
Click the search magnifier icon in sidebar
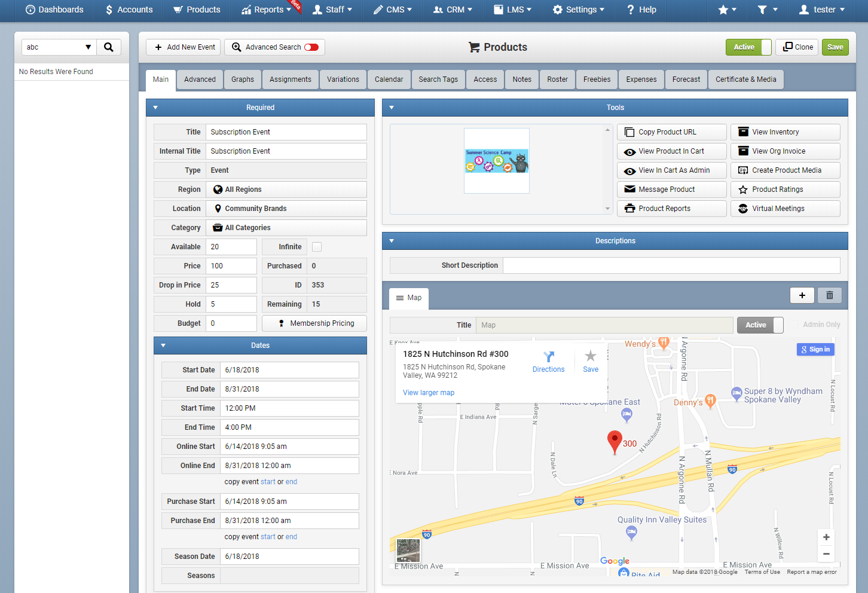pyautogui.click(x=108, y=47)
